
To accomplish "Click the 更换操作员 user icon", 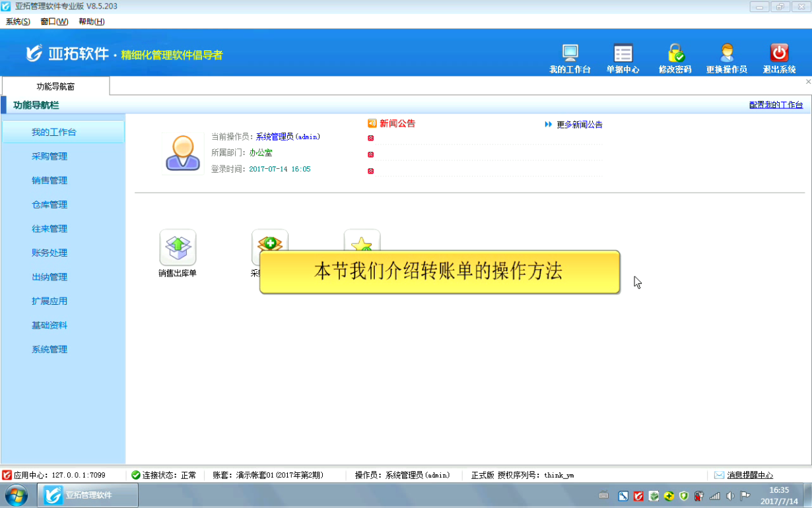I will tap(726, 53).
